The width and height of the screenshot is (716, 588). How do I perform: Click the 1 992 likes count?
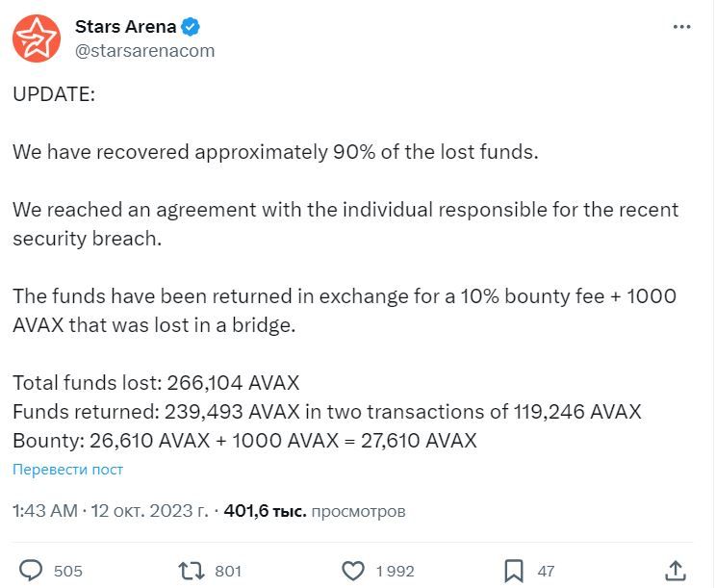[395, 571]
